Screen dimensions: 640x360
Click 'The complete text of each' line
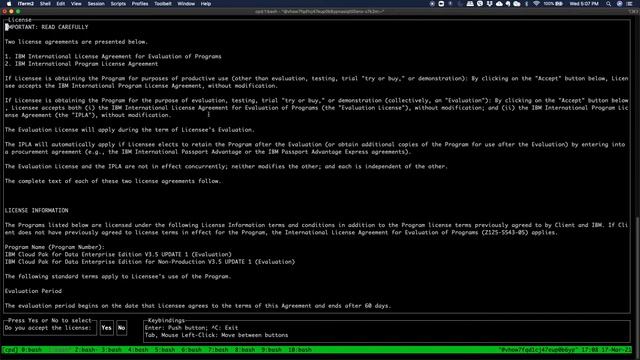point(113,181)
